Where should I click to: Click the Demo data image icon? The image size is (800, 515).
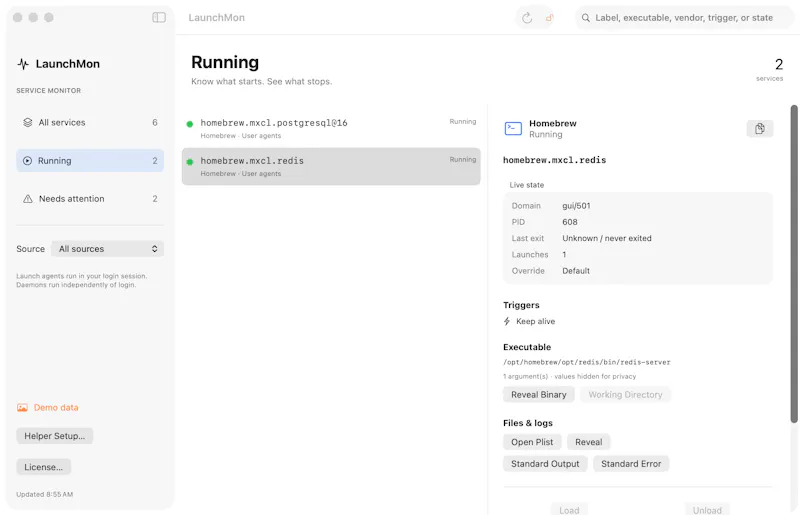pyautogui.click(x=22, y=407)
